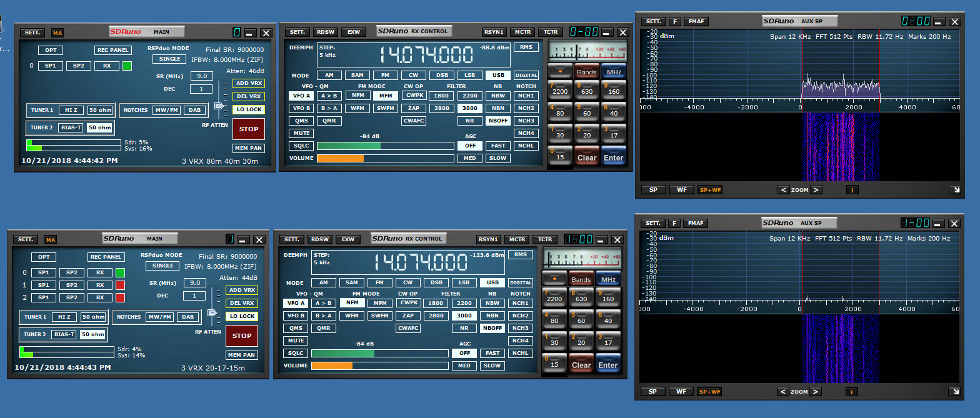Select the 3000 filter in 1-00 RX Control
Screen dimensions: 980x418
coord(464,316)
